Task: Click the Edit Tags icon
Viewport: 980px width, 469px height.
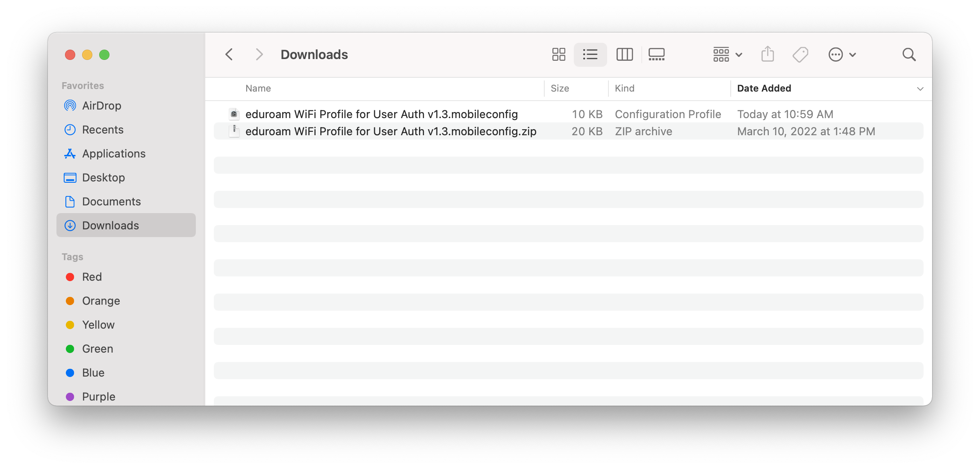Action: coord(800,55)
